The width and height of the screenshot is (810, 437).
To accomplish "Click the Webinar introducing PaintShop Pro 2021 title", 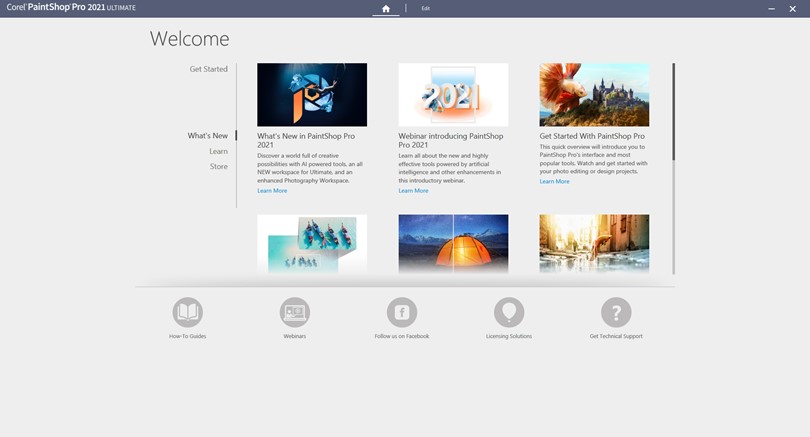I will coord(450,141).
